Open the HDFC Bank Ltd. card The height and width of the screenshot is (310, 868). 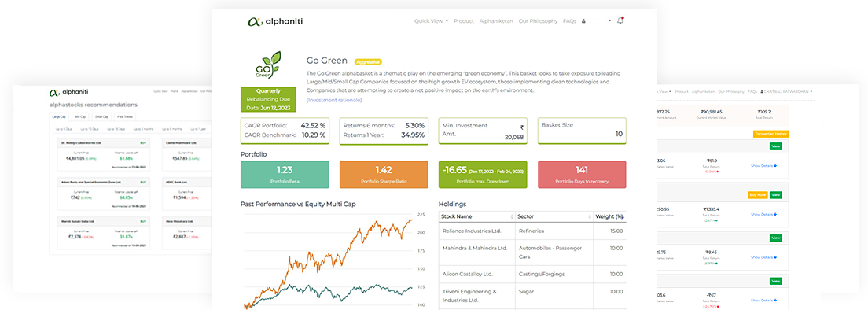click(x=188, y=194)
